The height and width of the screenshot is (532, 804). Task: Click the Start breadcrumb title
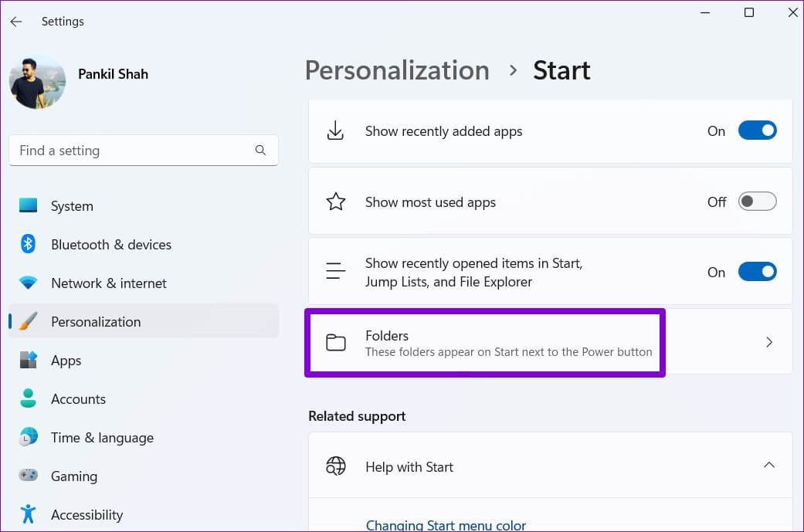tap(561, 70)
